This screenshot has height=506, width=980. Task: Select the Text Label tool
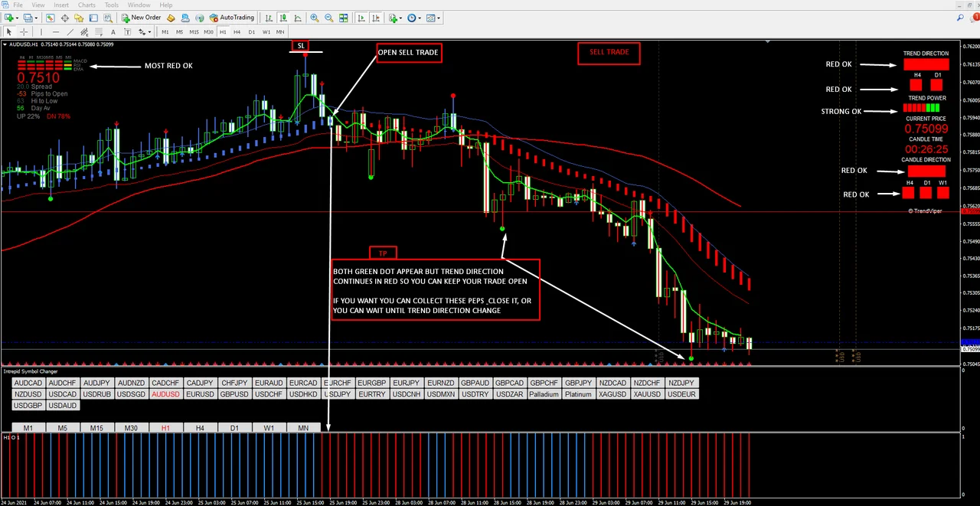point(128,32)
